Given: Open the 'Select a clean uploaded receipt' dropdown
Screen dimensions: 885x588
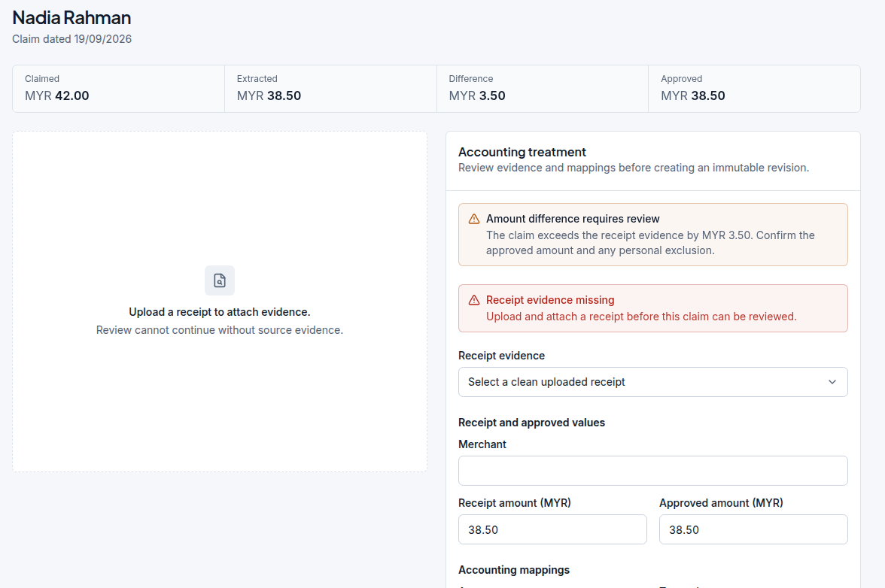Looking at the screenshot, I should coord(653,382).
